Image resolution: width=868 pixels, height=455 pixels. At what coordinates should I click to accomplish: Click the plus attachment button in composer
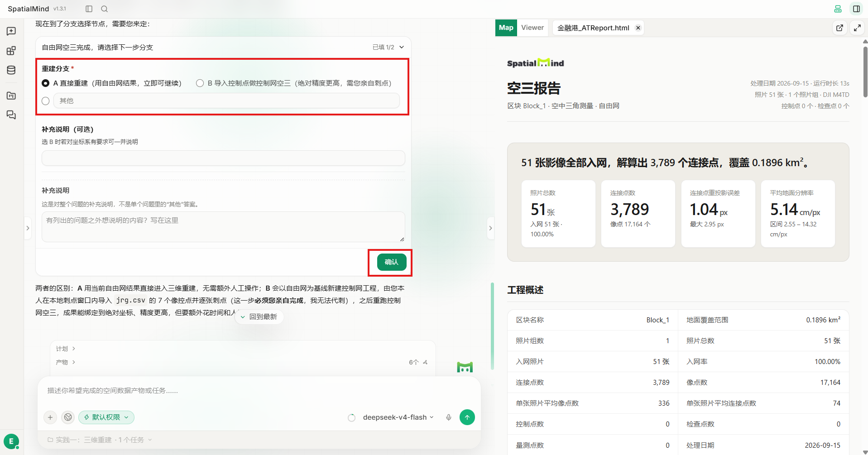[x=50, y=417]
